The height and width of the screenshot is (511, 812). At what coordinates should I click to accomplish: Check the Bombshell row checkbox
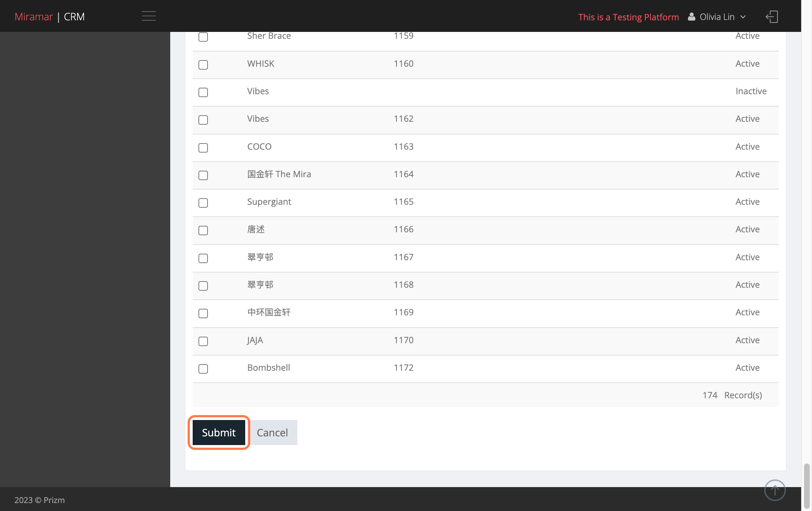(203, 369)
